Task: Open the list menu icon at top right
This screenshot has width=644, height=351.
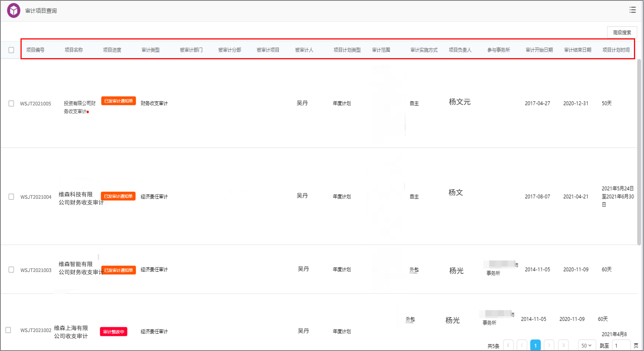Action: (x=633, y=10)
